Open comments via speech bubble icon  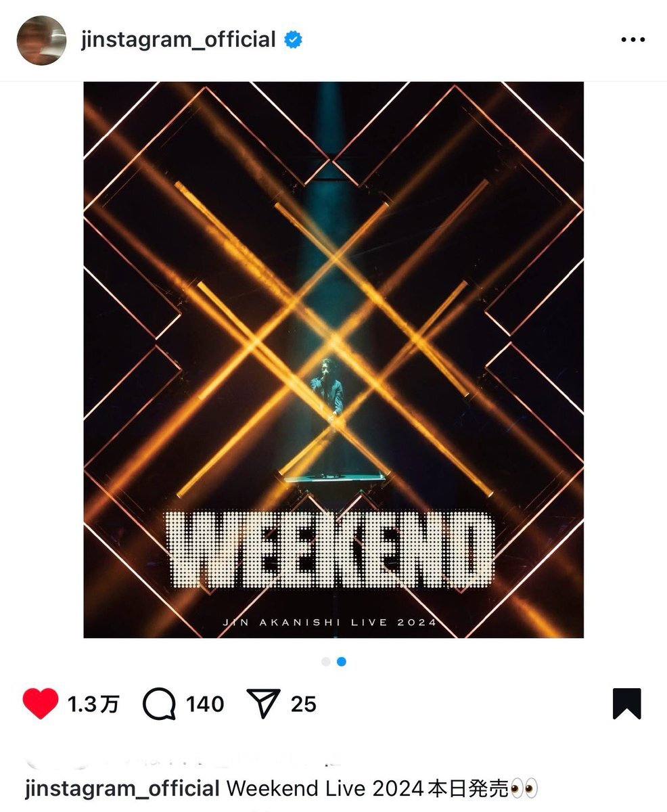point(160,704)
